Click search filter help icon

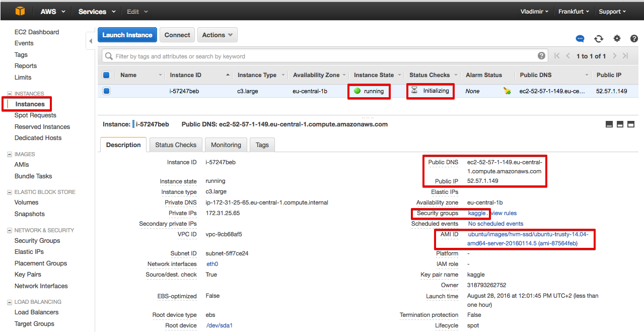click(542, 56)
